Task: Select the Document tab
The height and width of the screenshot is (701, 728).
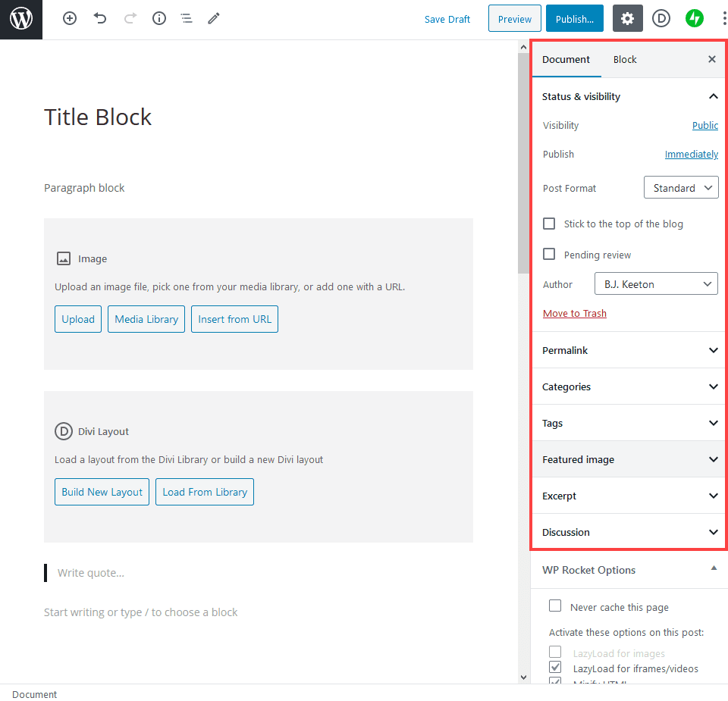Action: pos(566,59)
